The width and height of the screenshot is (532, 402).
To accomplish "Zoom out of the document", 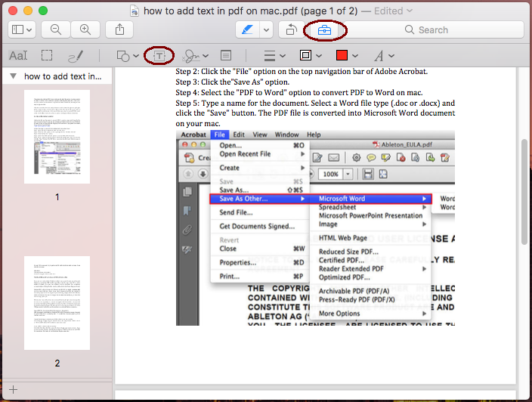I will (56, 29).
